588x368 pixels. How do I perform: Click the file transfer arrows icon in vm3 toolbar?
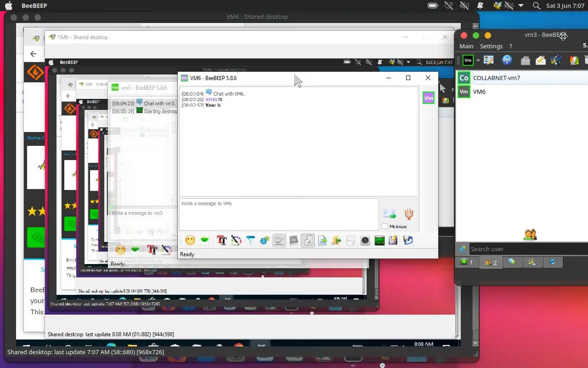pos(574,60)
